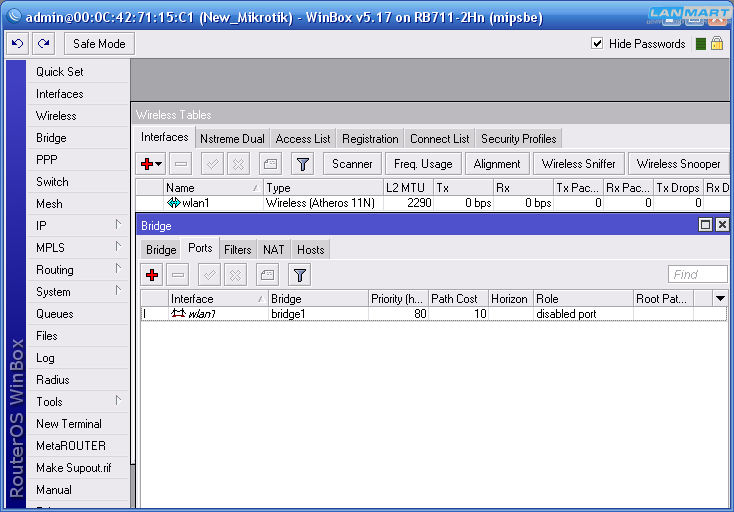Open Mesh menu item

[78, 204]
